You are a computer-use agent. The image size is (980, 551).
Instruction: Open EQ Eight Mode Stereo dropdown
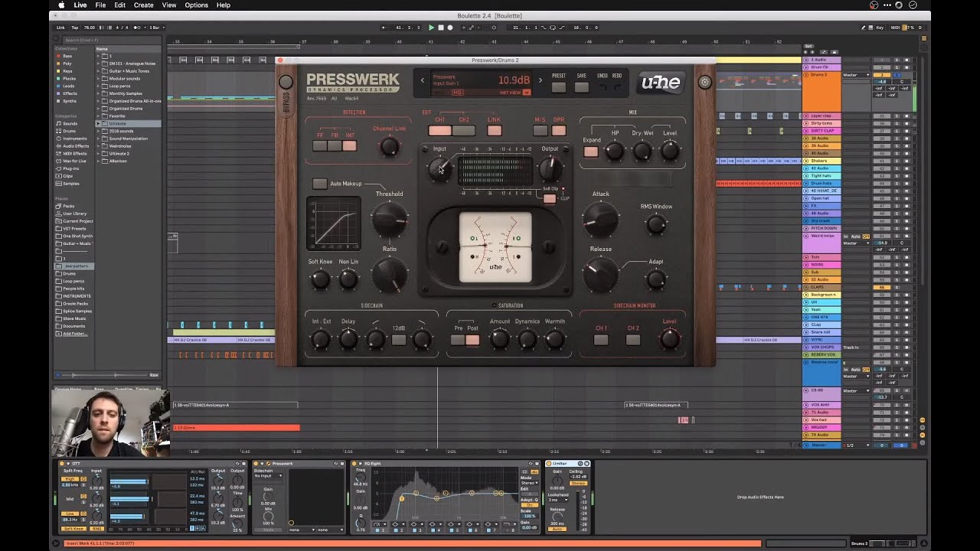click(x=528, y=484)
